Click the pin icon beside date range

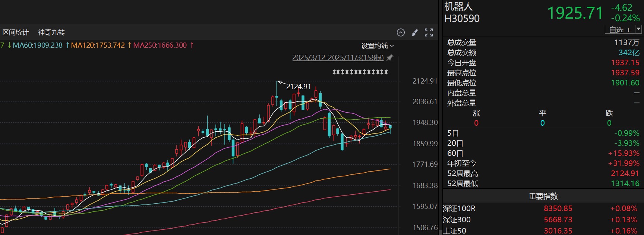pyautogui.click(x=390, y=57)
